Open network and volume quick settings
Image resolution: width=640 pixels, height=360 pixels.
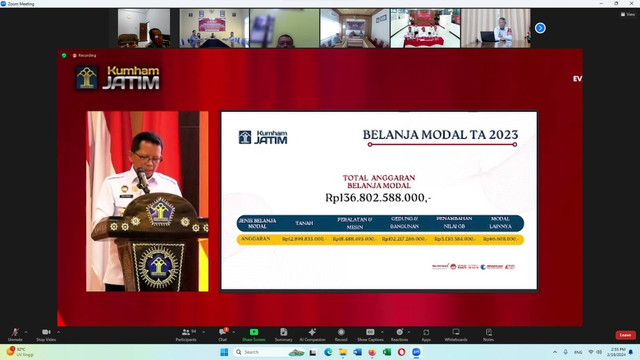click(x=595, y=352)
